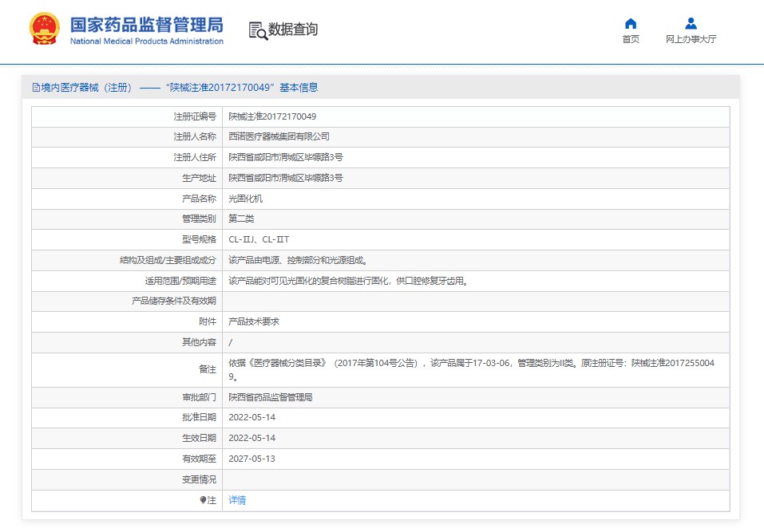
Task: Select the intended-use text about 复合树脂
Action: 349,281
